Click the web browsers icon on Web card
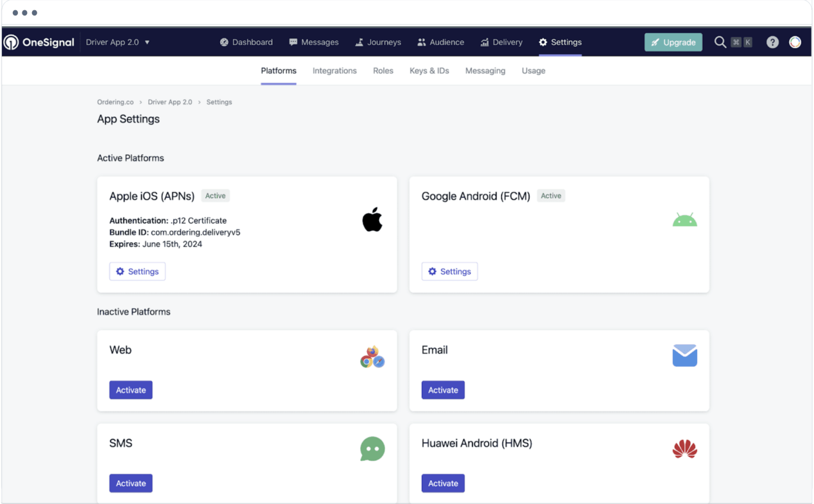Screen dimensions: 814x504 click(372, 356)
